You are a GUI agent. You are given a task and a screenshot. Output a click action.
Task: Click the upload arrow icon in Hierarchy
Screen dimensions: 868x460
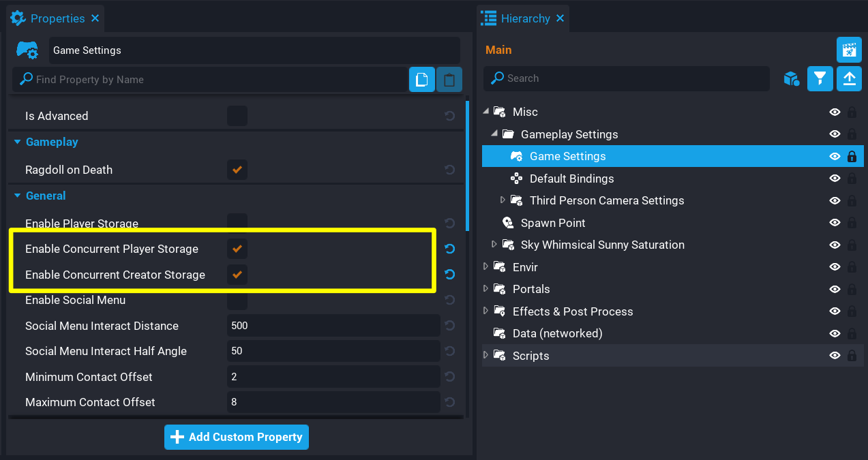pyautogui.click(x=849, y=78)
